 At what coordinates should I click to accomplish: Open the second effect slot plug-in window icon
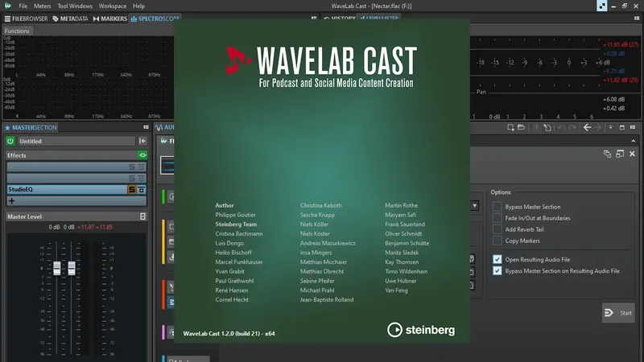click(x=142, y=178)
